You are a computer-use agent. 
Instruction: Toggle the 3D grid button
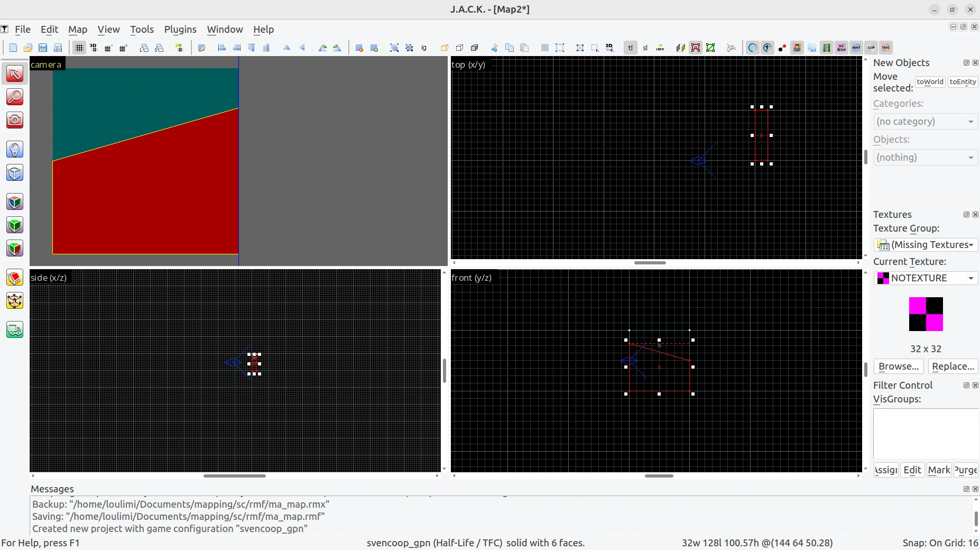(x=94, y=48)
